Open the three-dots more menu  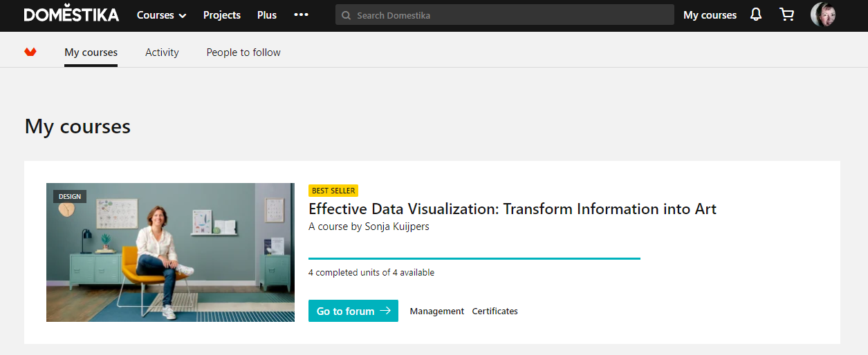click(301, 15)
